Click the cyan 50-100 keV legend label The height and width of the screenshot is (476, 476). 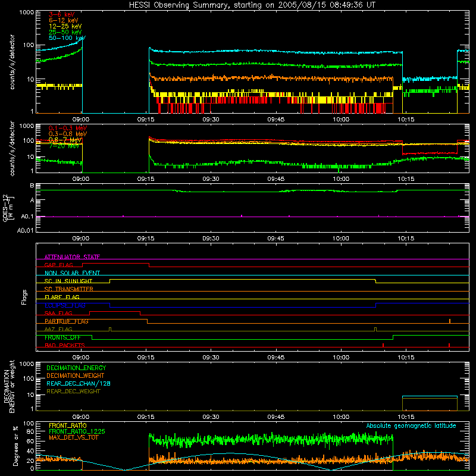point(67,38)
